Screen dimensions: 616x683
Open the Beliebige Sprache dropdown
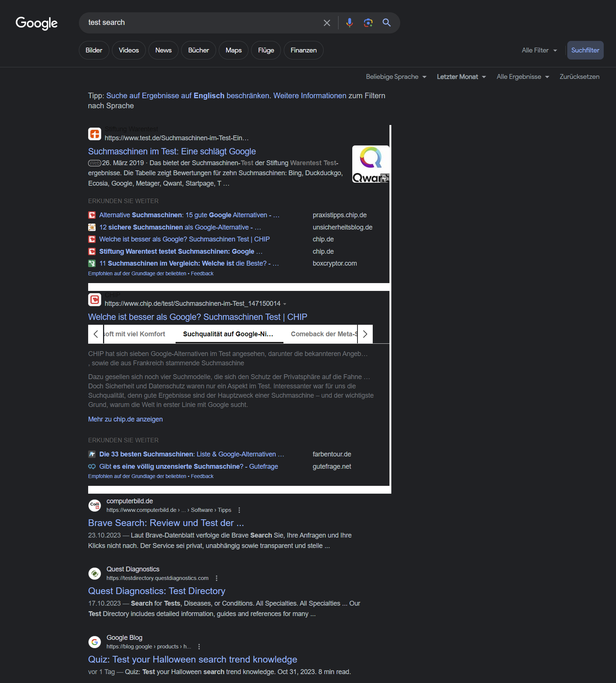(396, 77)
